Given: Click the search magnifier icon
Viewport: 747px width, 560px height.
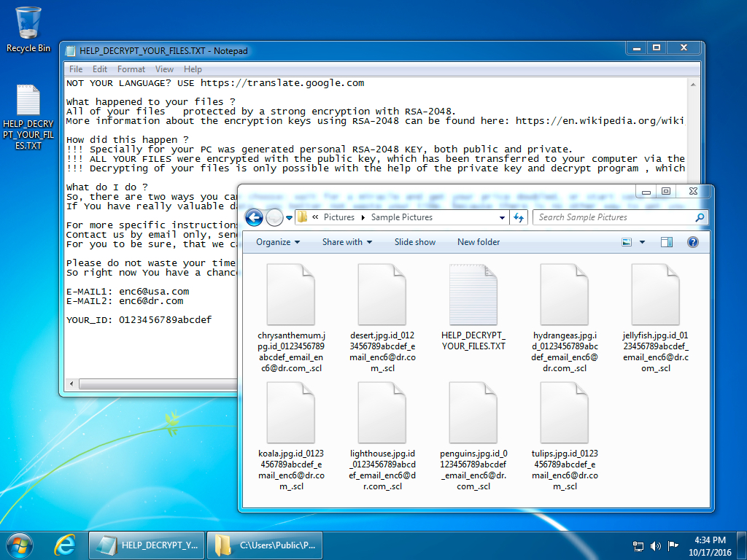Looking at the screenshot, I should click(x=700, y=217).
